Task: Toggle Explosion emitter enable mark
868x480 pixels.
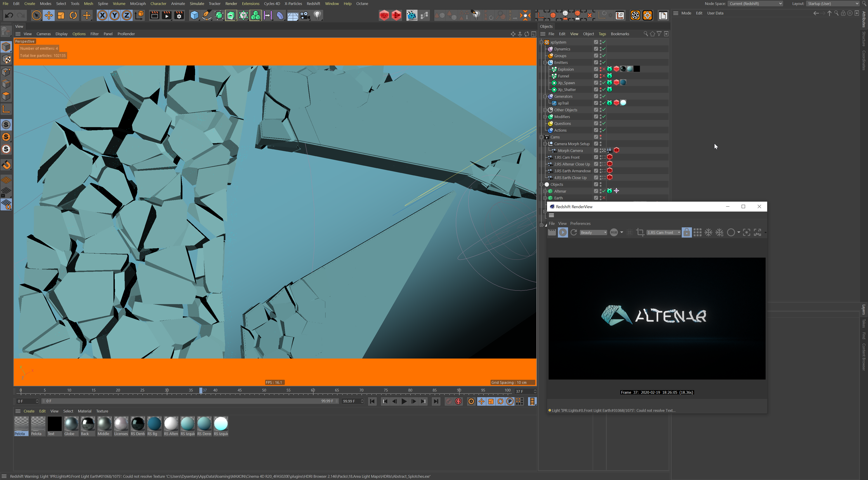Action: tap(604, 69)
